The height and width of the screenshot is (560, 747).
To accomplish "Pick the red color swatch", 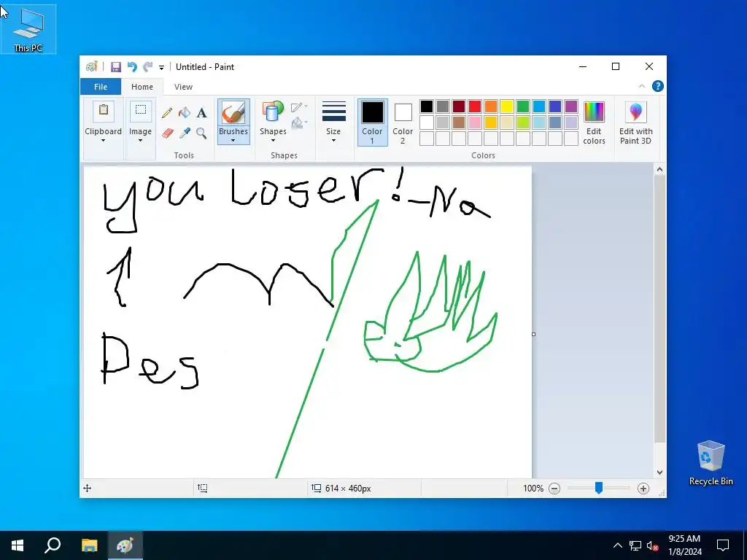I will point(474,106).
